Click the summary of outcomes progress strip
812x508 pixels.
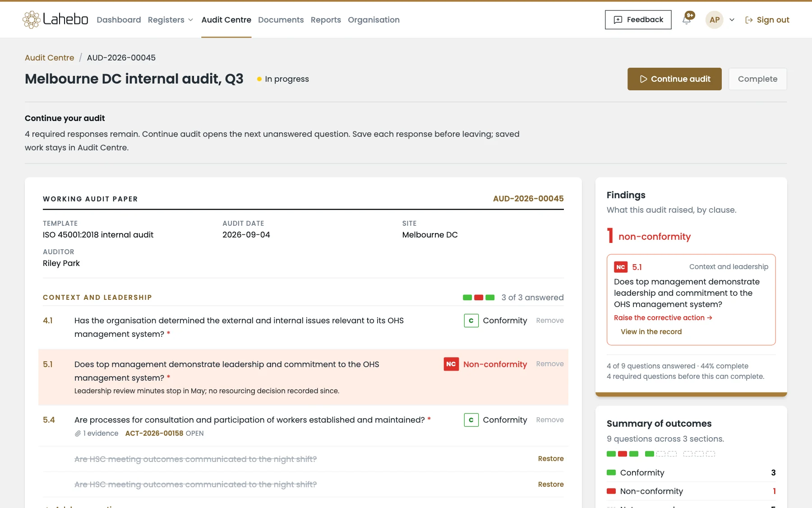661,454
